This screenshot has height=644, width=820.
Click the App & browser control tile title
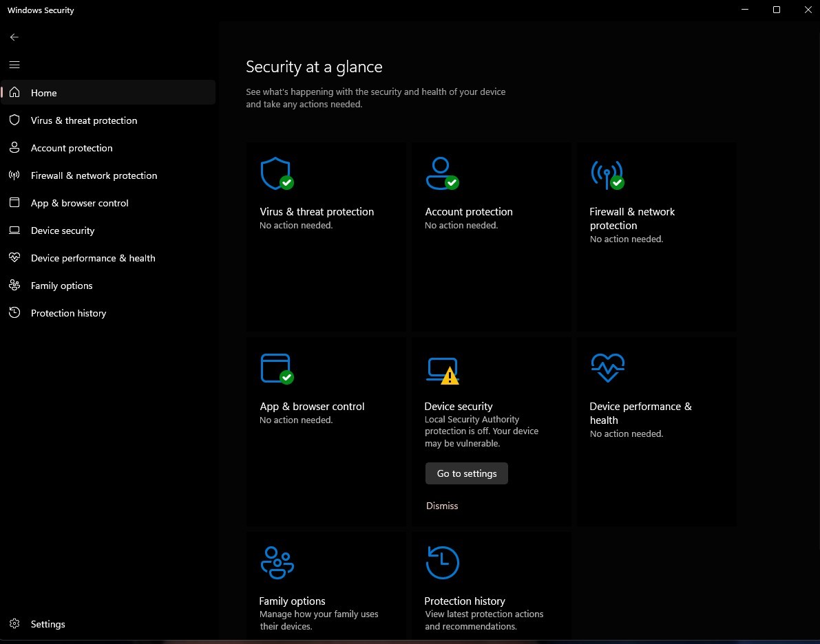(312, 406)
